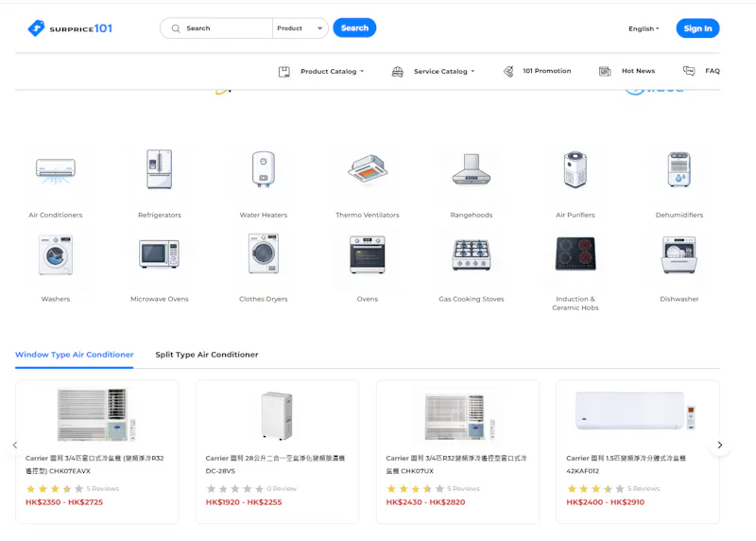Show next products with right arrow
The image size is (756, 541).
(720, 445)
